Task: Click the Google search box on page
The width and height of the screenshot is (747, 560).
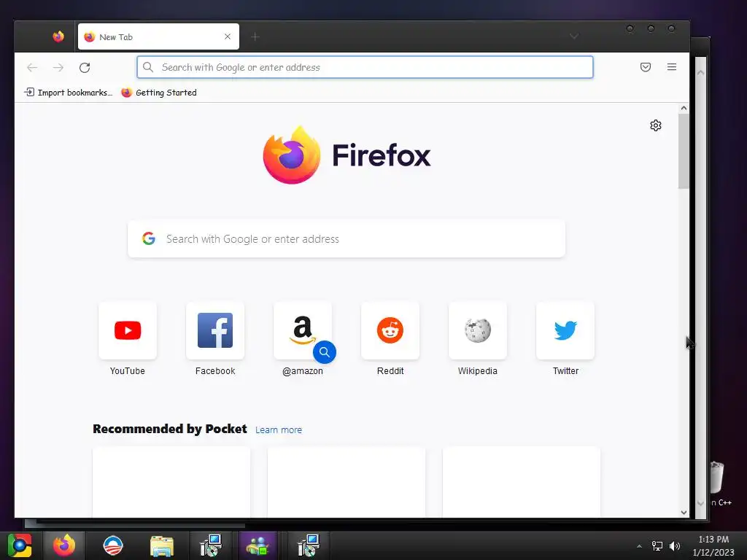Action: click(x=347, y=238)
